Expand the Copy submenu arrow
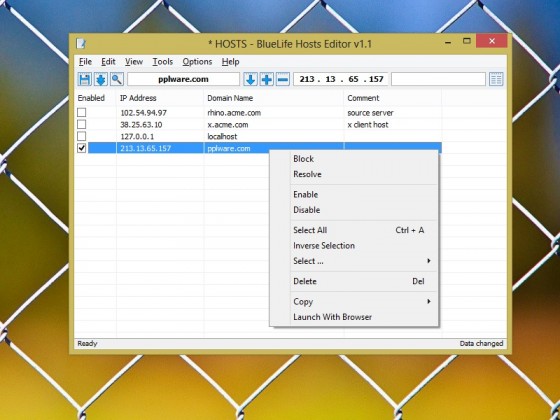 coord(429,301)
